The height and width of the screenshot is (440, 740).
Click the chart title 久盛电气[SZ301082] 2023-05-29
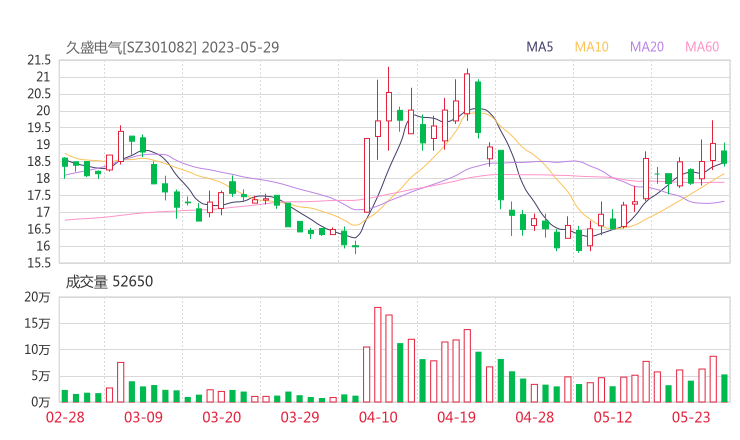click(x=172, y=47)
